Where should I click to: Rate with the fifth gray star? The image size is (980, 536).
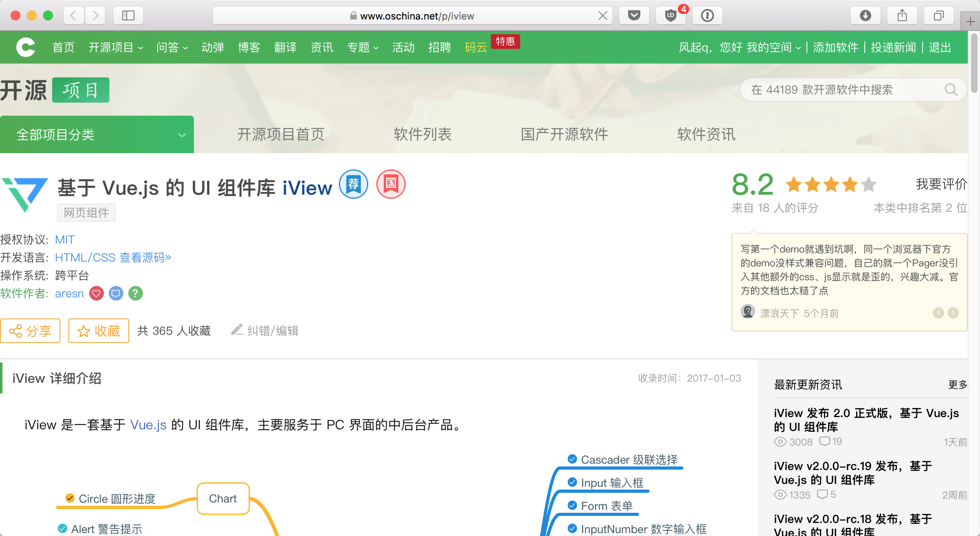point(868,185)
